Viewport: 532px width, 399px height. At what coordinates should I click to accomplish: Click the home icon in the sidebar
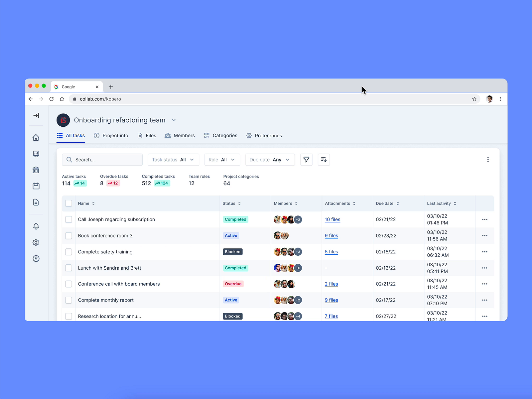pyautogui.click(x=36, y=137)
